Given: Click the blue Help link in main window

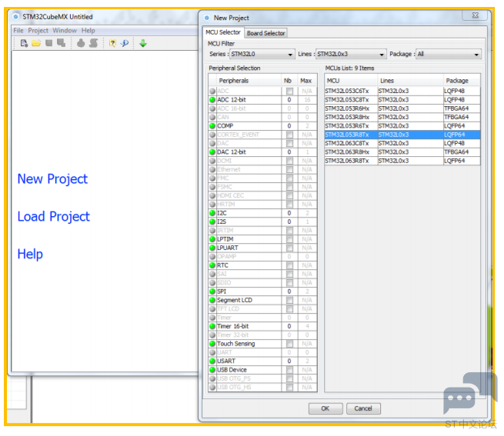Looking at the screenshot, I should (x=30, y=255).
